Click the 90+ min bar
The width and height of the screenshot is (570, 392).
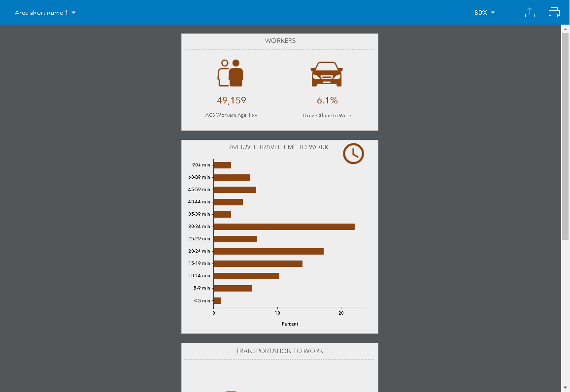point(222,165)
